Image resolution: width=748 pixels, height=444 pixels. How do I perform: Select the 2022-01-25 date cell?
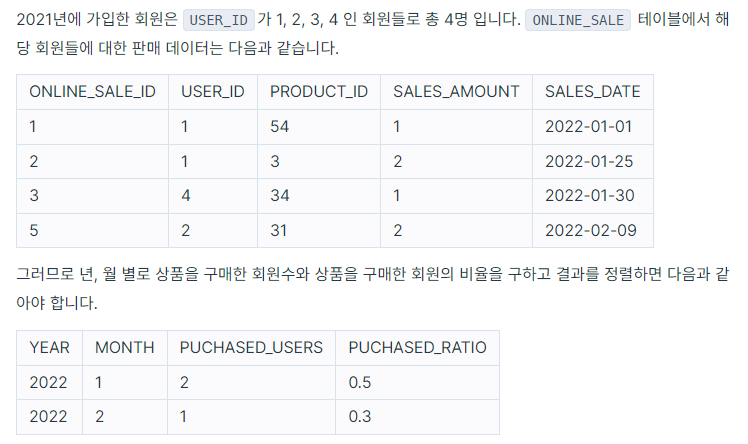click(x=592, y=162)
